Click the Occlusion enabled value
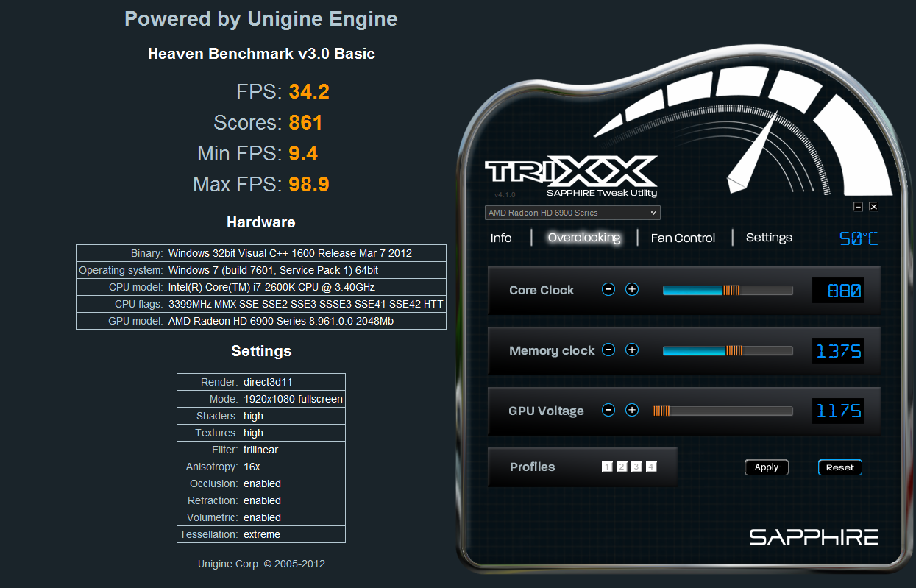 (x=293, y=483)
